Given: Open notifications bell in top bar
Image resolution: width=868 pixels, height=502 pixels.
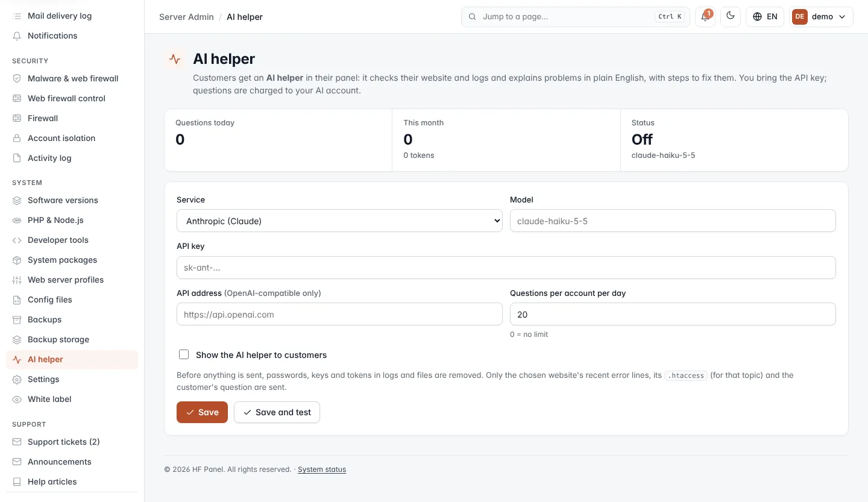Looking at the screenshot, I should (705, 16).
